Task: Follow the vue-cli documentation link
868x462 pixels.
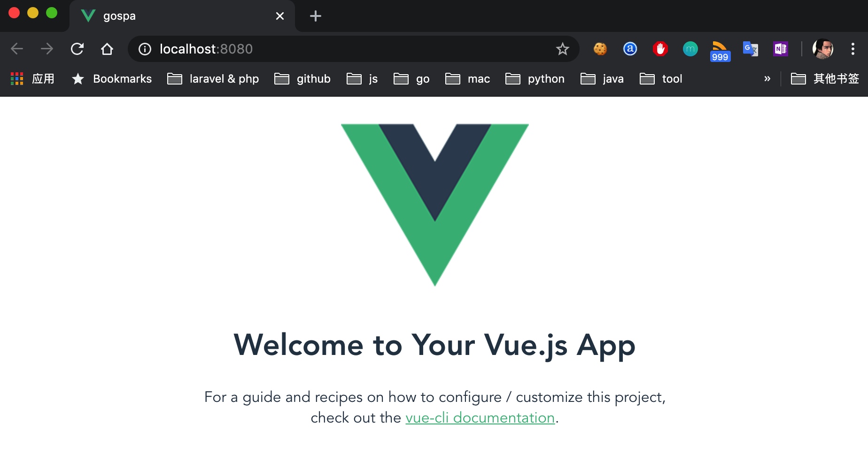Action: click(480, 417)
